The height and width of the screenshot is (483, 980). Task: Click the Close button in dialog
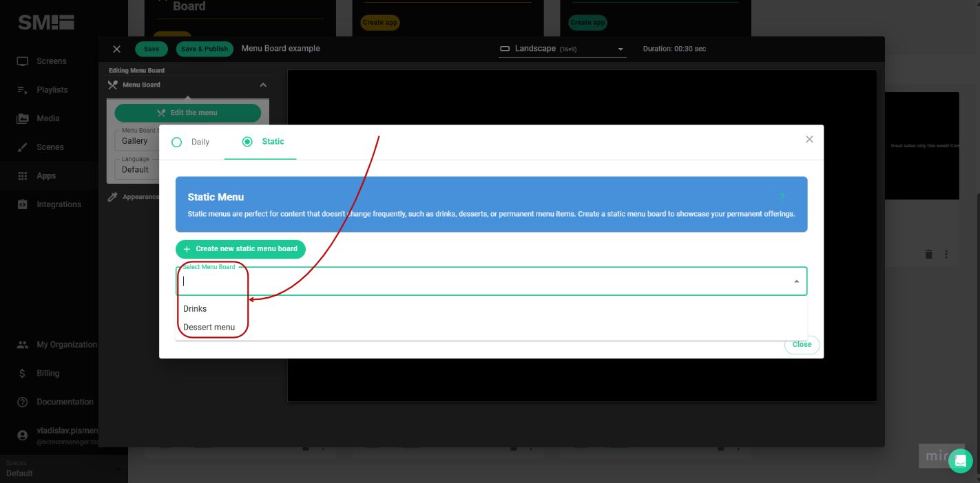tap(802, 345)
